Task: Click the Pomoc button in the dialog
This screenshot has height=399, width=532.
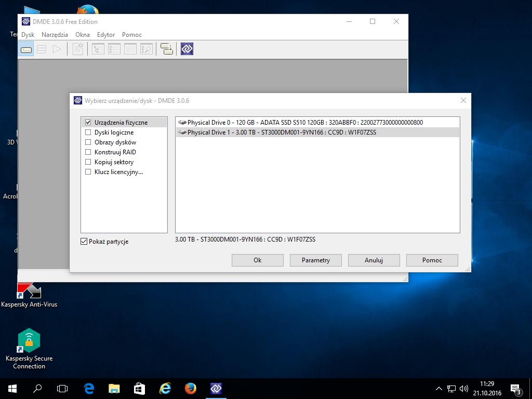Action: coord(432,260)
